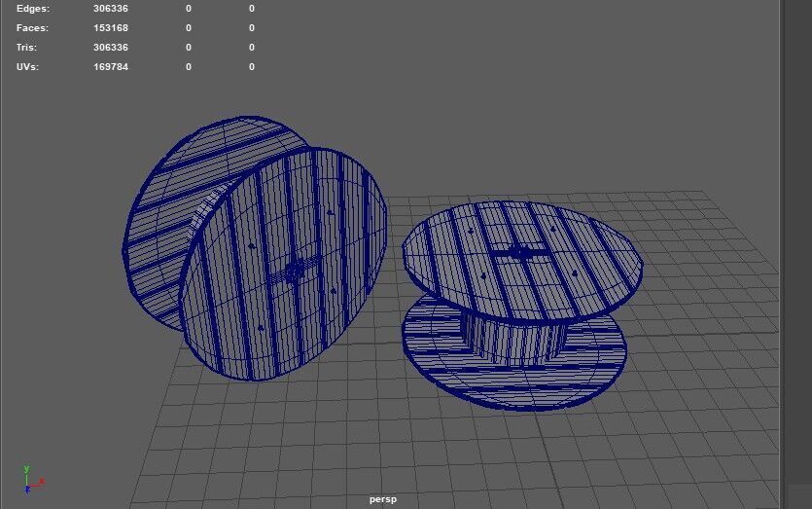812x509 pixels.
Task: Click the 306336 value in Edges row
Action: coord(110,9)
